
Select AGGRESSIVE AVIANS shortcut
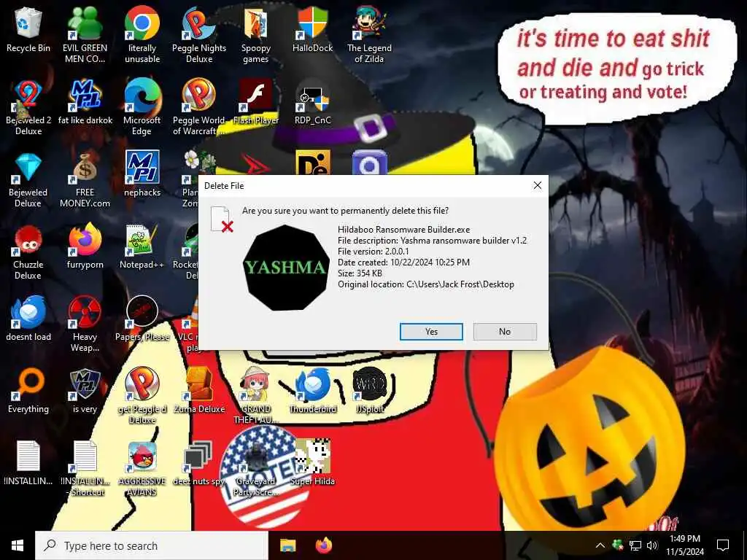click(142, 469)
